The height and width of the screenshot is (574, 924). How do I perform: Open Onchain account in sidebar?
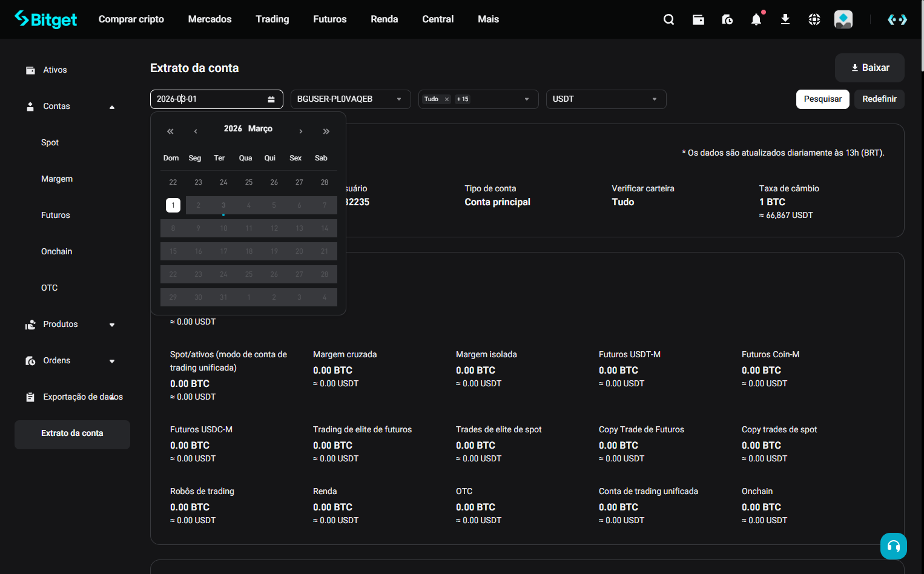56,252
